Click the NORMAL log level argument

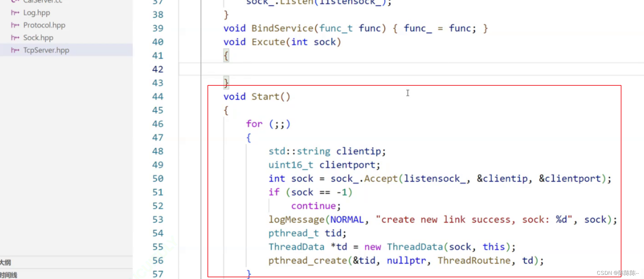347,220
